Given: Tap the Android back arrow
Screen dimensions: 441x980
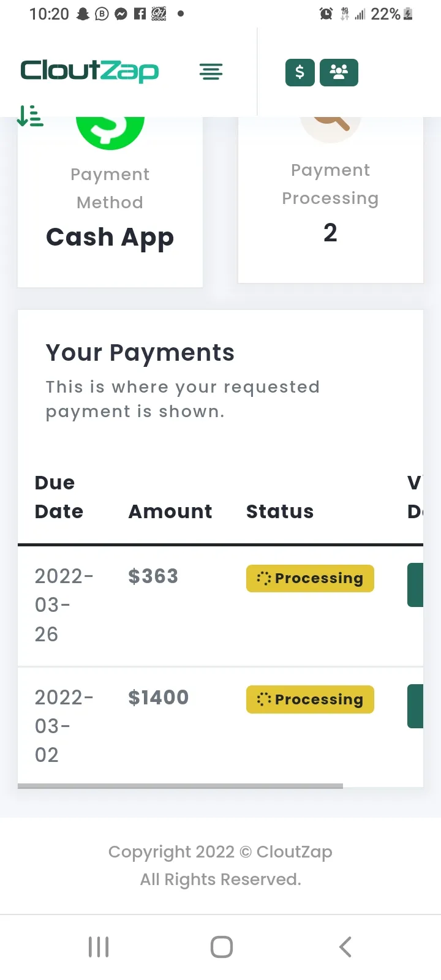Looking at the screenshot, I should click(x=345, y=947).
